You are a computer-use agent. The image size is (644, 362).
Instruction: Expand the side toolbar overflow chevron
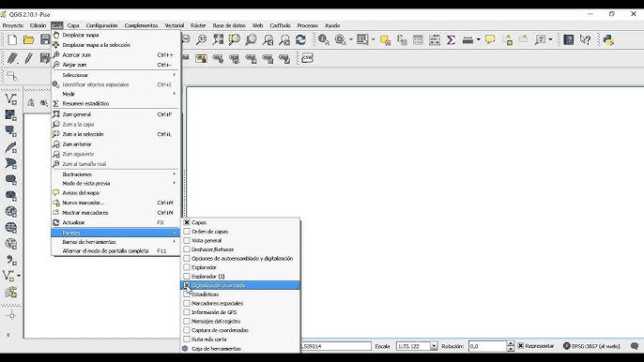tap(8, 335)
